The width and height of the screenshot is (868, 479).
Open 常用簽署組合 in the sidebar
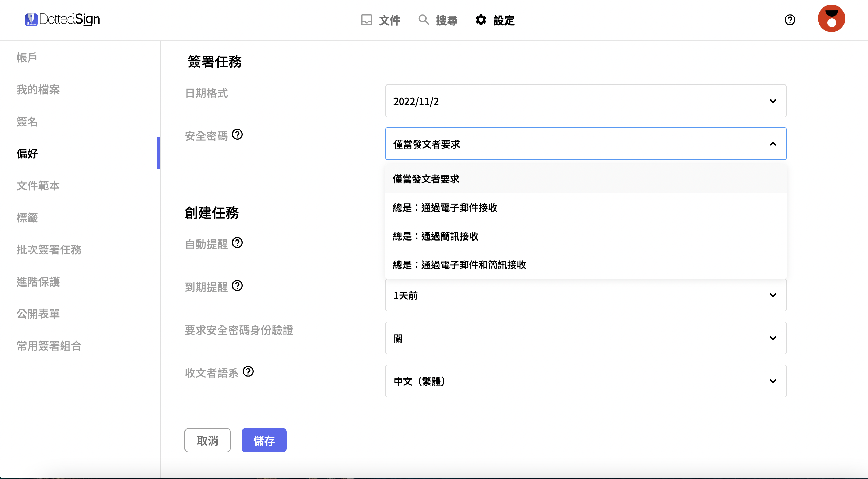pos(49,346)
